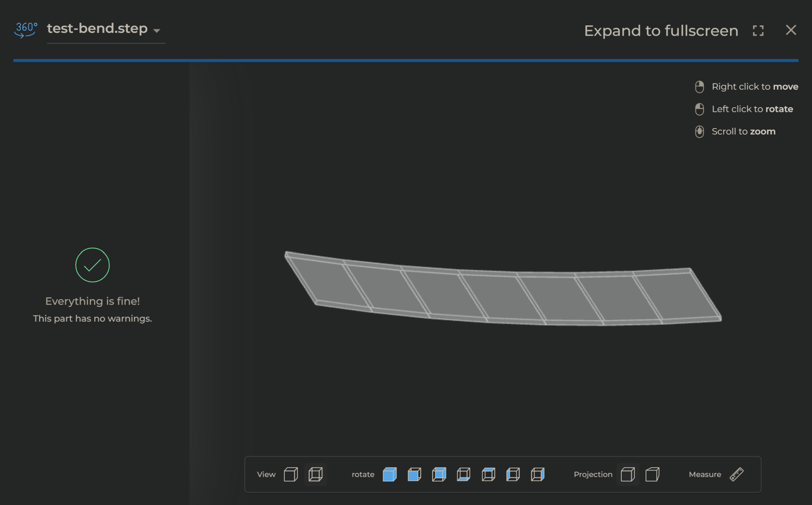Rotate to bottom face view
812x505 pixels.
pyautogui.click(x=463, y=474)
